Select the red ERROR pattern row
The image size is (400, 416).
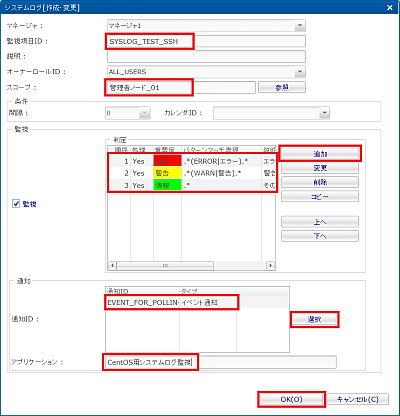point(192,161)
